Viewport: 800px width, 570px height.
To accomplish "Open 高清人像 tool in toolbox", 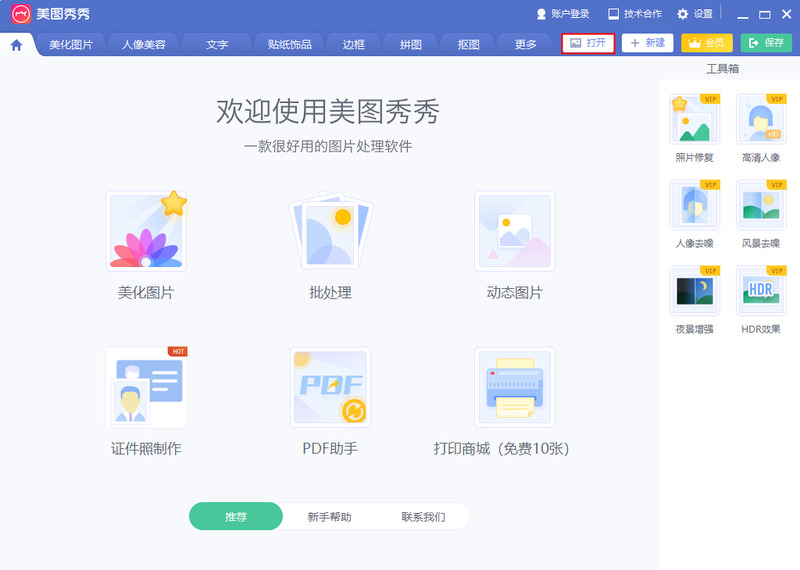I will coord(761,119).
